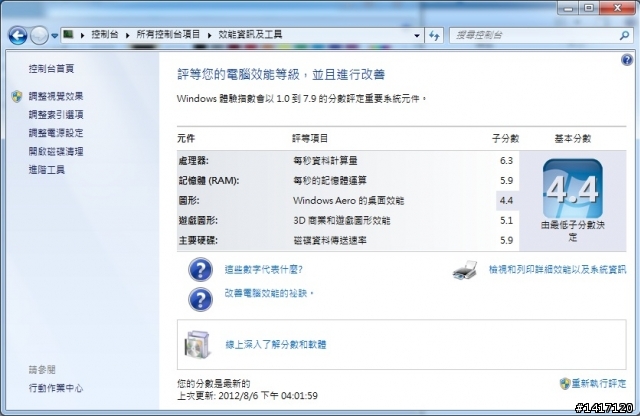Open 調整索引選項 link
The image size is (640, 416).
pos(56,115)
